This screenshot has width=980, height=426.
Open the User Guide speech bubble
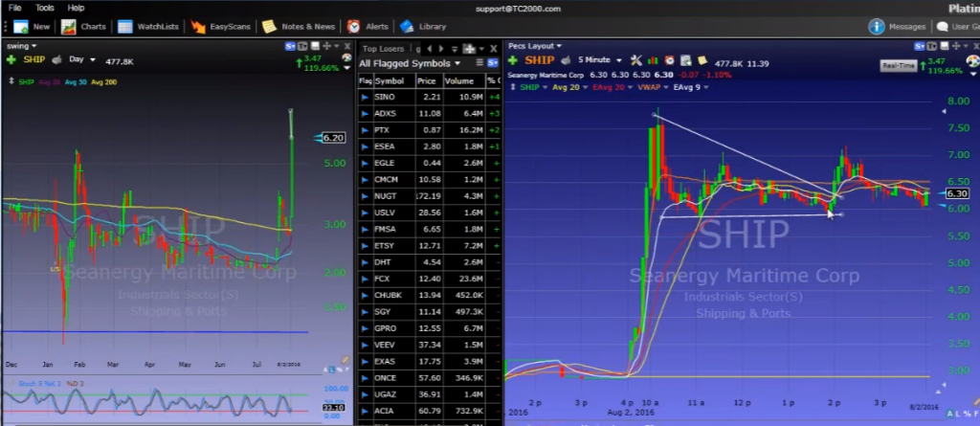click(x=942, y=27)
